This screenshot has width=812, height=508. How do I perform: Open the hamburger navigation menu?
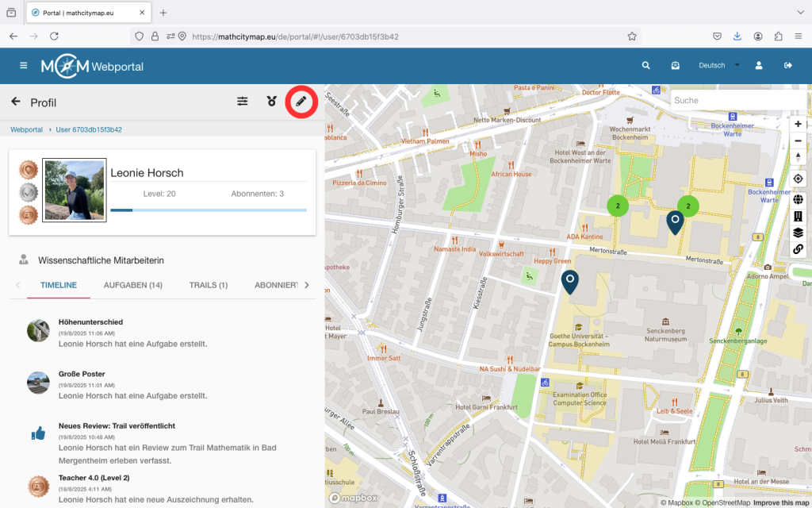(24, 66)
